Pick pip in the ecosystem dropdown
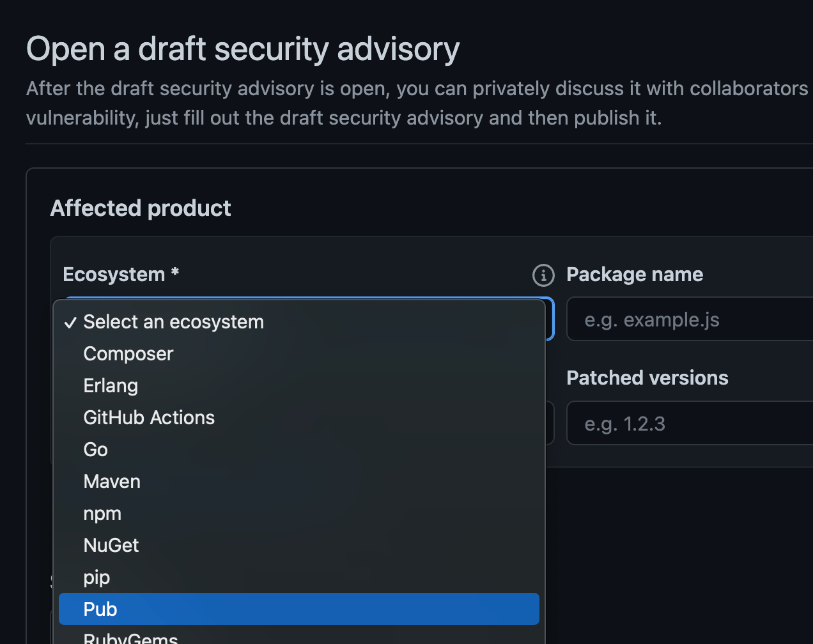Viewport: 813px width, 644px height. click(97, 577)
